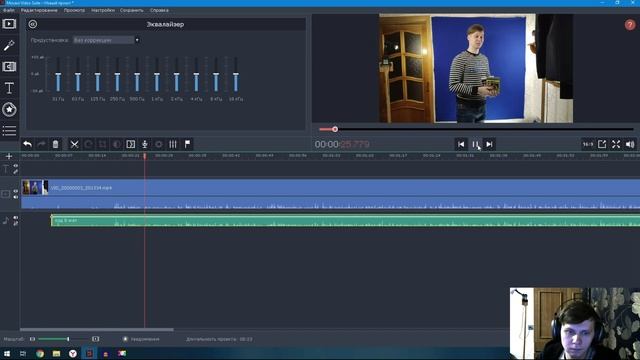Click the 250 Hz equalizer slider
Viewport: 640px width, 360px height.
tap(117, 75)
